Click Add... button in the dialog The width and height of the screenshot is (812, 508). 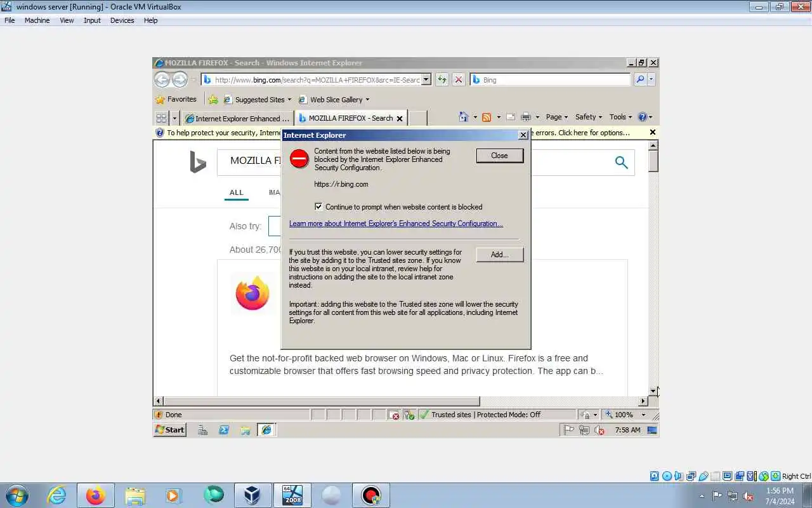(499, 255)
